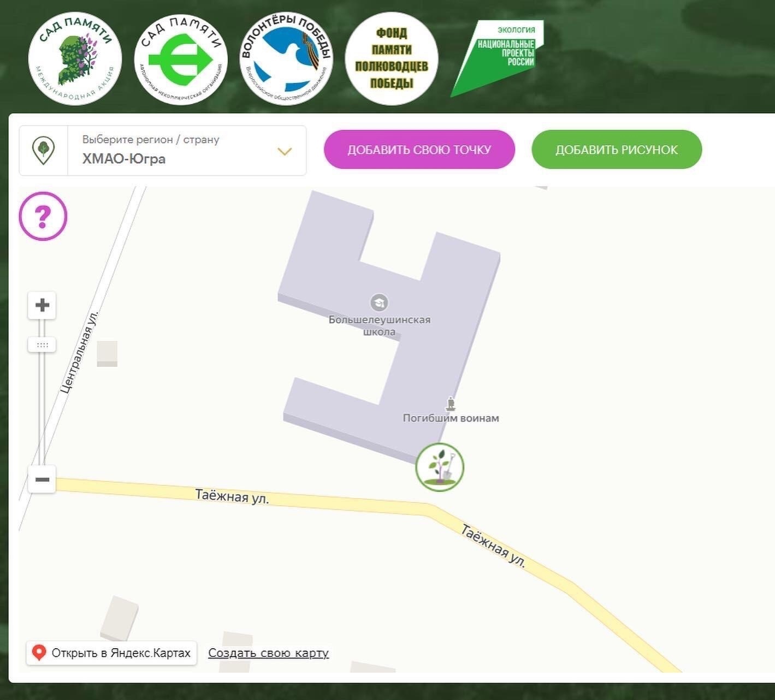Follow the Создать свою карту link
The image size is (775, 700).
pos(268,653)
